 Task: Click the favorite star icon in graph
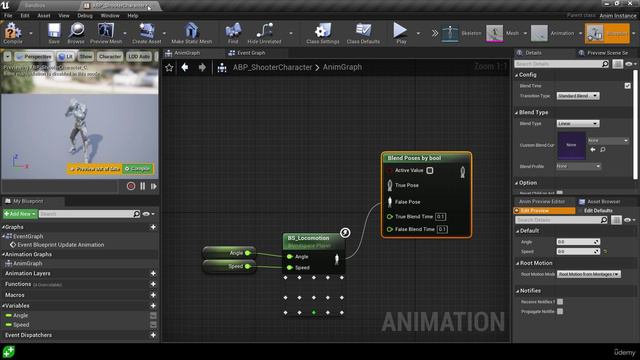click(169, 67)
